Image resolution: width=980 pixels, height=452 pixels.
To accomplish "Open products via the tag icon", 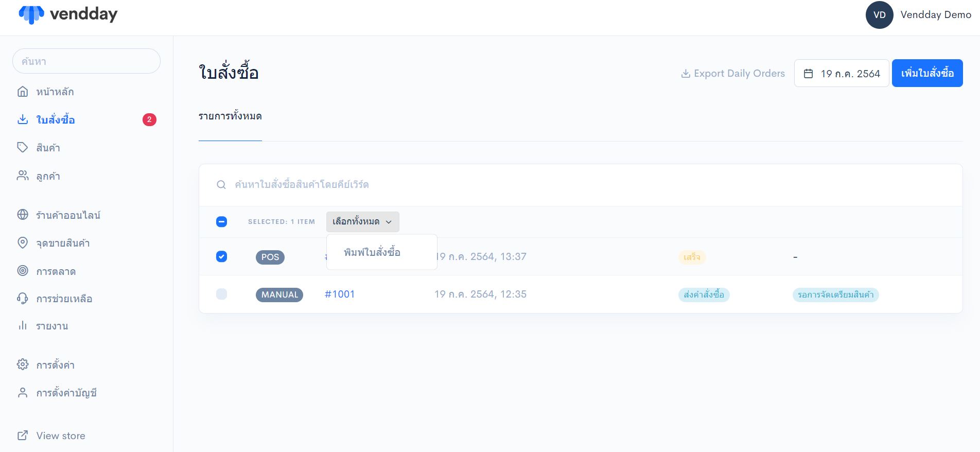I will [x=23, y=148].
